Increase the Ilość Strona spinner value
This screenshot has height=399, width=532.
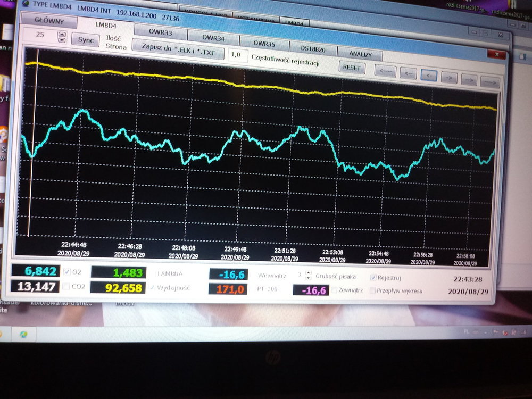[x=62, y=34]
